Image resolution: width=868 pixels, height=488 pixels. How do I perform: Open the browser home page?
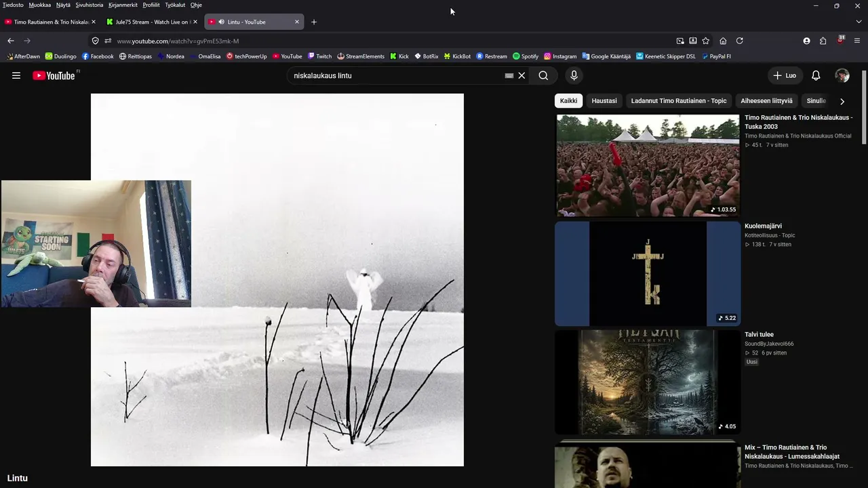click(x=723, y=41)
